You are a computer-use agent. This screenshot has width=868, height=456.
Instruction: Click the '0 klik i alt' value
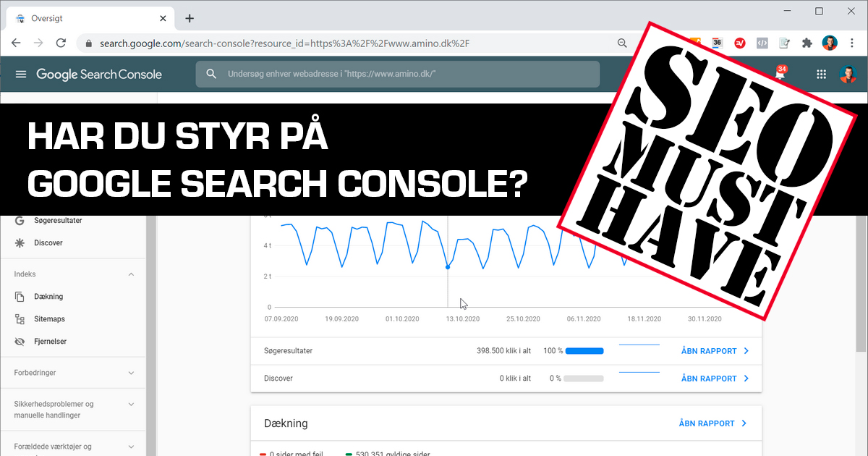[x=515, y=379]
